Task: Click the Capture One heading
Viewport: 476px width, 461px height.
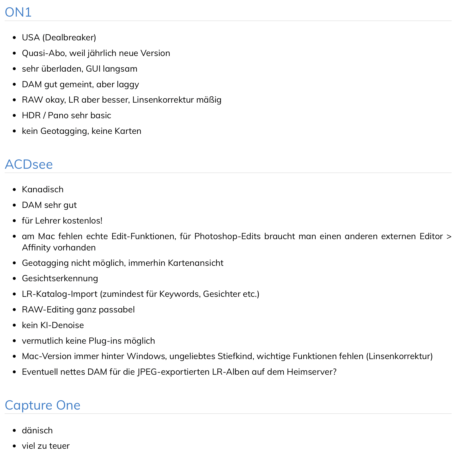Action: tap(43, 405)
